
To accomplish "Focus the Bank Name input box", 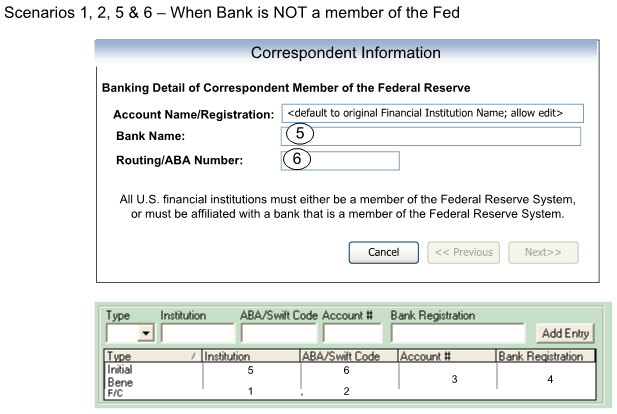I will pyautogui.click(x=431, y=136).
